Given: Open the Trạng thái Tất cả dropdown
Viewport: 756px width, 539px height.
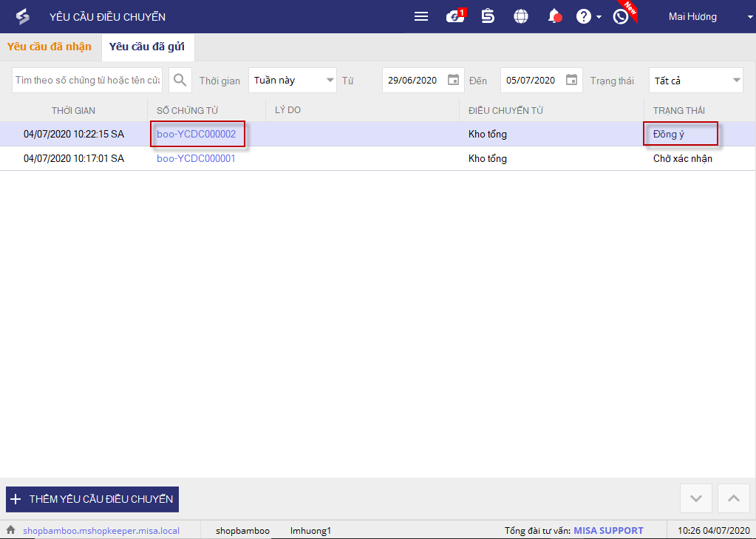Looking at the screenshot, I should (x=696, y=80).
